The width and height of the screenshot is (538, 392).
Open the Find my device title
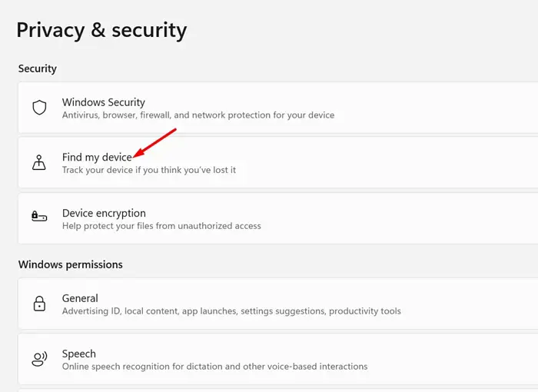(97, 158)
